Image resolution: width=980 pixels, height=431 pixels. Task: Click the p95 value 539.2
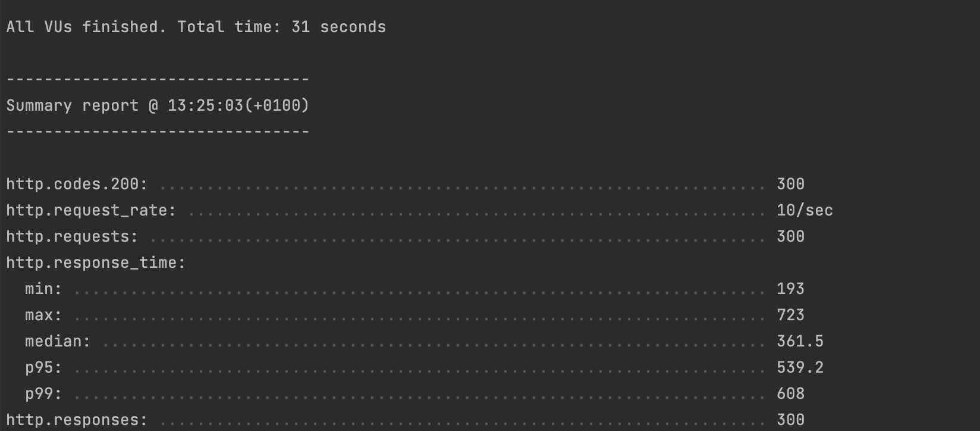(800, 367)
